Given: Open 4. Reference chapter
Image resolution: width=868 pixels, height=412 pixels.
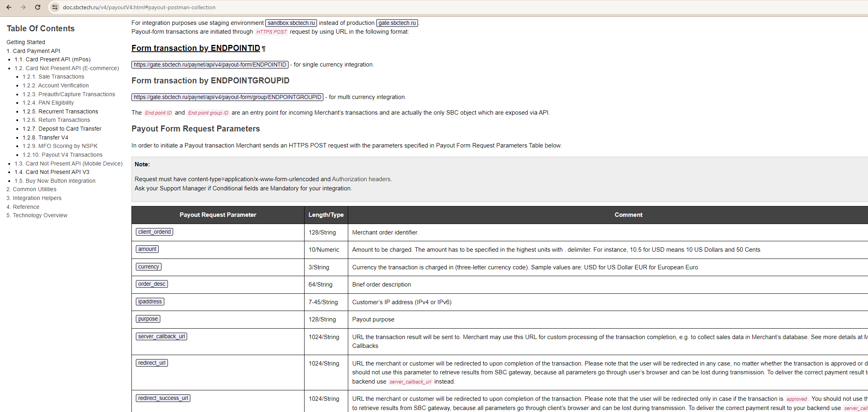Looking at the screenshot, I should pyautogui.click(x=23, y=207).
